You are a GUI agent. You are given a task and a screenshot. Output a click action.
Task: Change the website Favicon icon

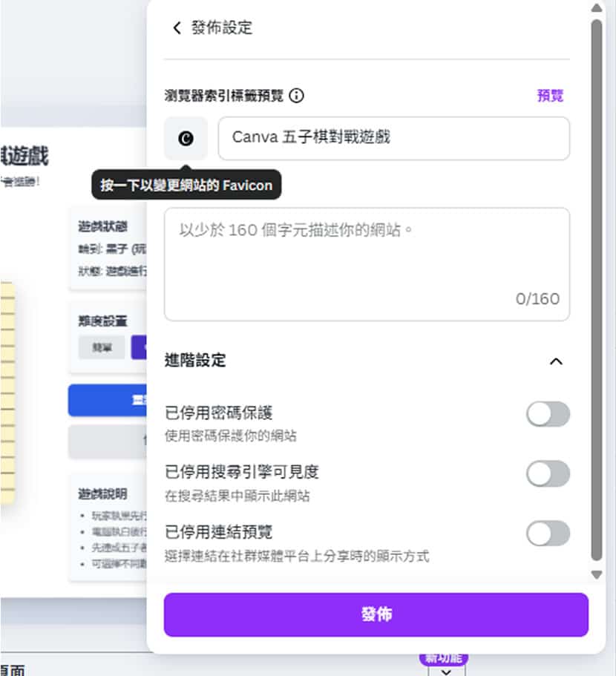click(x=186, y=138)
